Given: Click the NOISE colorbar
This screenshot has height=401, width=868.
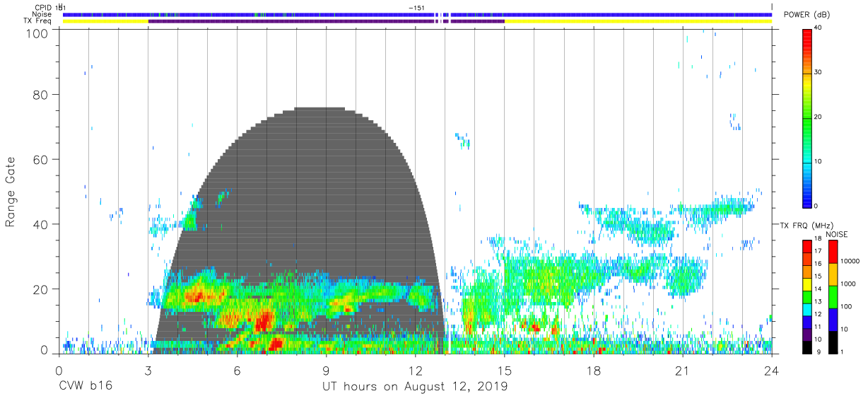Looking at the screenshot, I should (x=833, y=297).
